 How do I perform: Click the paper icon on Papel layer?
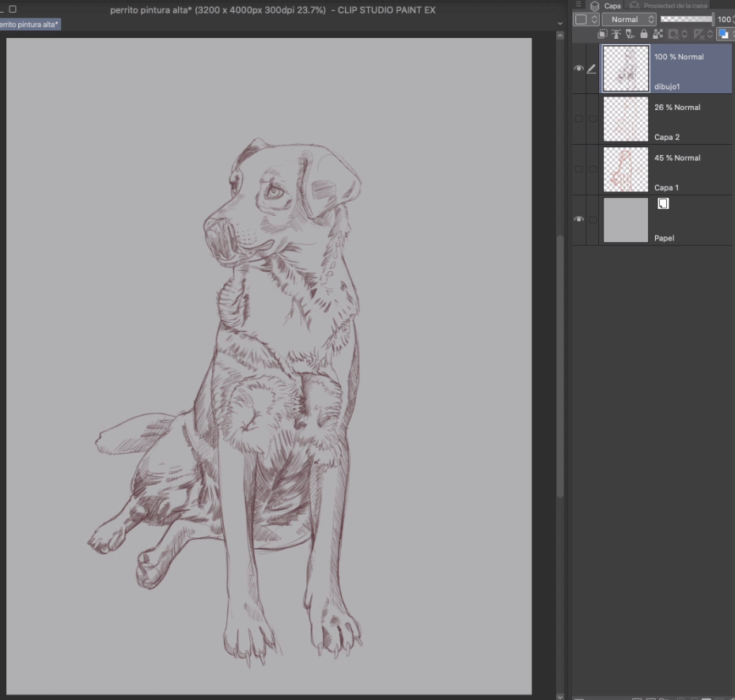tap(663, 204)
